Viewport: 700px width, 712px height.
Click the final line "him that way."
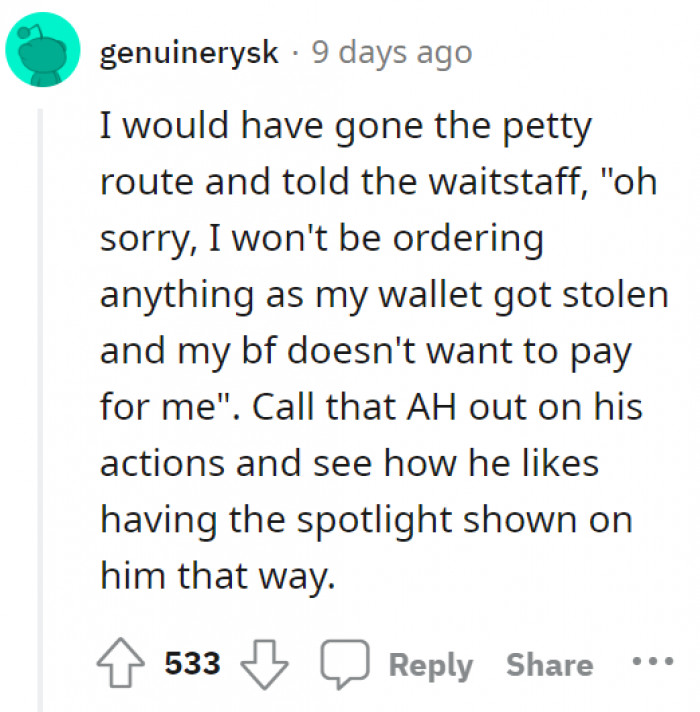click(x=214, y=576)
